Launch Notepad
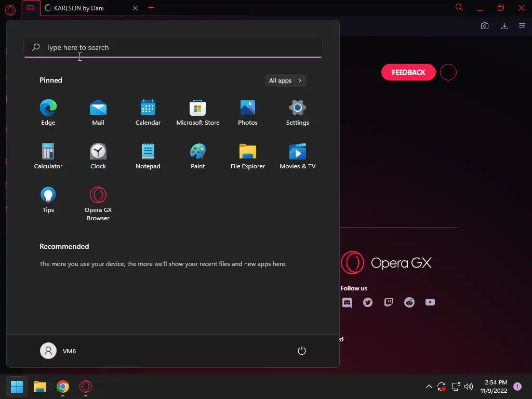 [x=148, y=156]
